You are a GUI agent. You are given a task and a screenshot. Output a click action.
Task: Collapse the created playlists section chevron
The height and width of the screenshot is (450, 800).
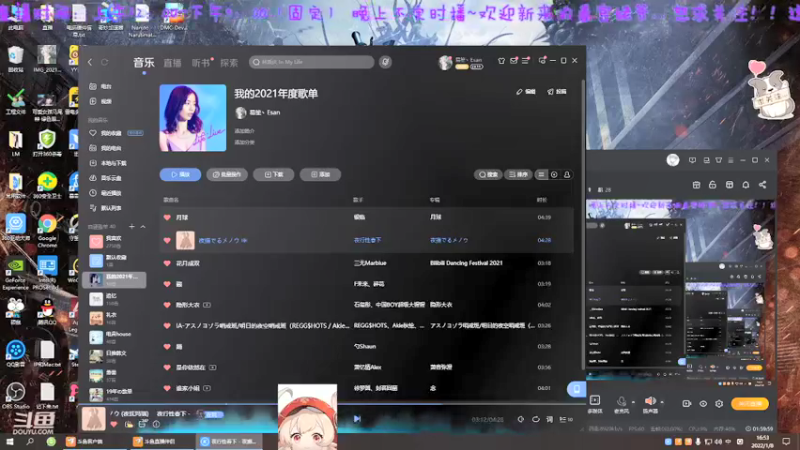click(x=143, y=227)
